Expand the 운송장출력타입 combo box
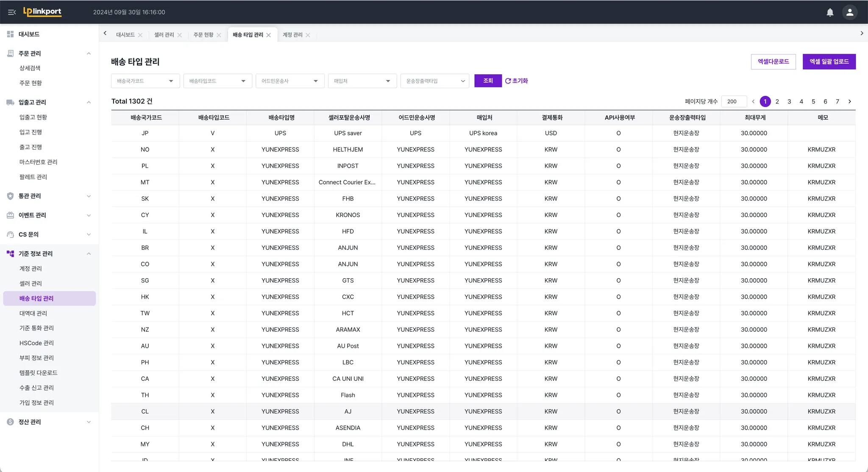Image resolution: width=868 pixels, height=472 pixels. pyautogui.click(x=434, y=81)
